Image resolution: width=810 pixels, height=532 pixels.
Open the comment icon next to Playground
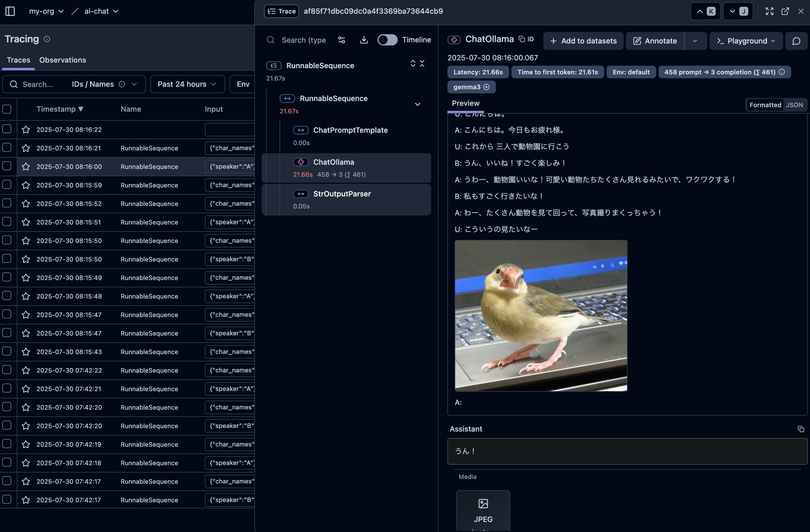click(797, 41)
